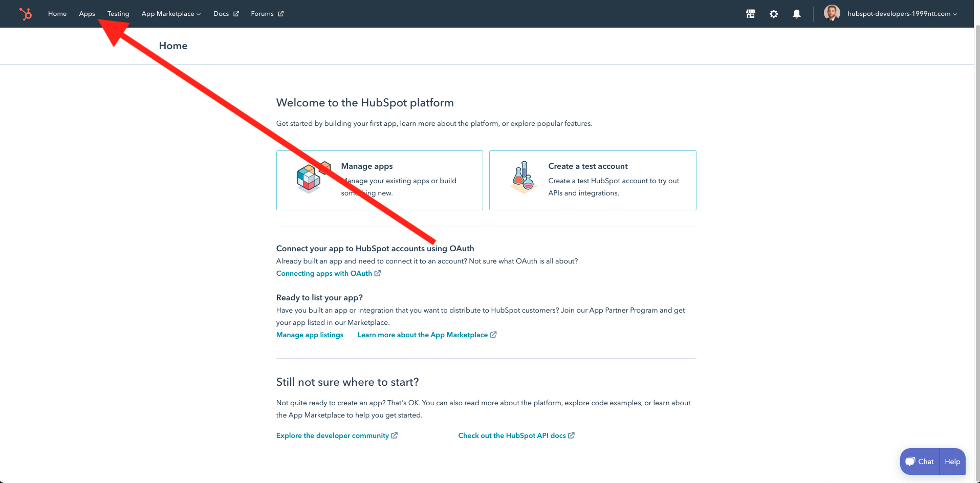
Task: Click external-link icon after Connecting apps with OAuth
Action: click(x=378, y=273)
